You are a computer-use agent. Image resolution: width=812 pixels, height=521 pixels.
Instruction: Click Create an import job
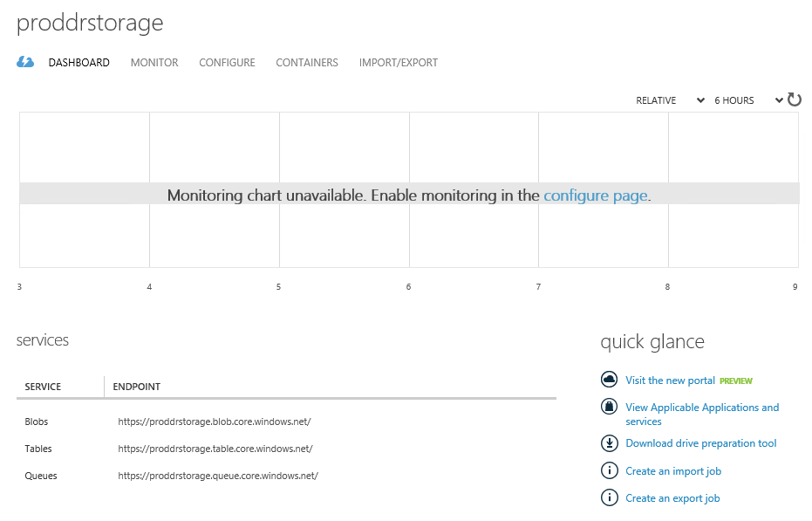tap(673, 471)
